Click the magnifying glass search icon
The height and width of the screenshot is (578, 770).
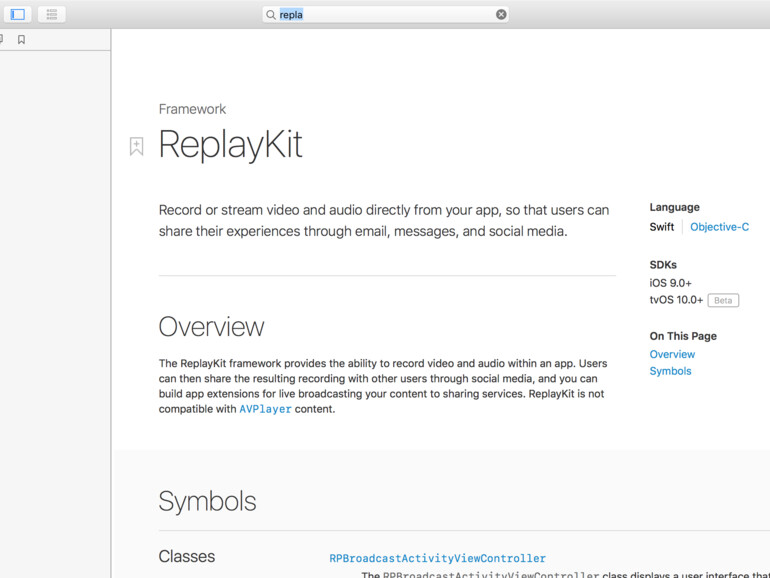pos(271,15)
